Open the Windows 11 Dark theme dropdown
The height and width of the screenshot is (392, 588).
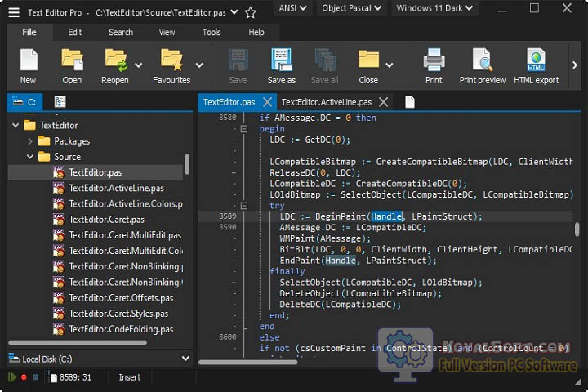tap(434, 8)
